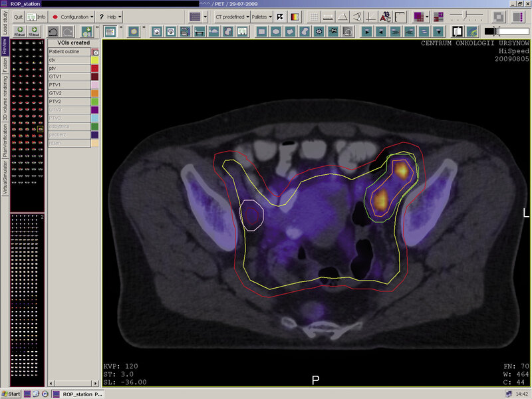Select the ellipse ROI drawing tool

(276, 32)
